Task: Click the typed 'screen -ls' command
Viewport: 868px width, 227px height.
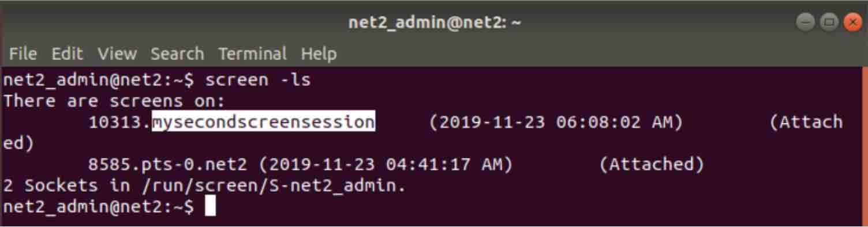Action: tap(258, 80)
